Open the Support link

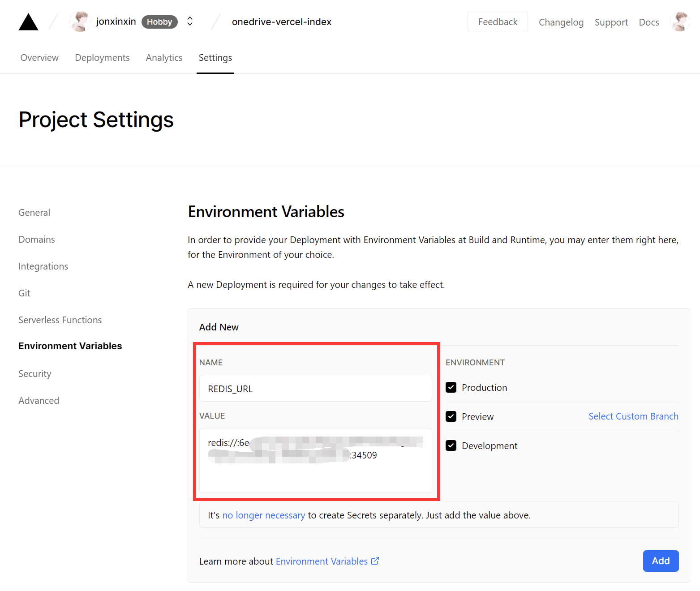click(611, 22)
